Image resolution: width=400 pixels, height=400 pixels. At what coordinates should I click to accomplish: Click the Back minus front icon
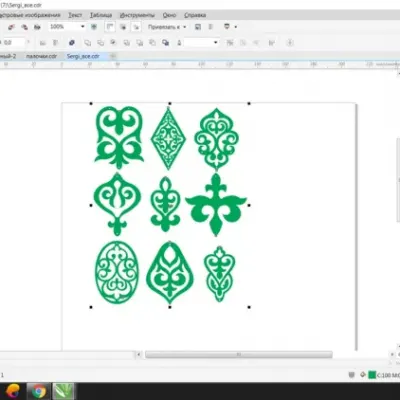coord(152,43)
